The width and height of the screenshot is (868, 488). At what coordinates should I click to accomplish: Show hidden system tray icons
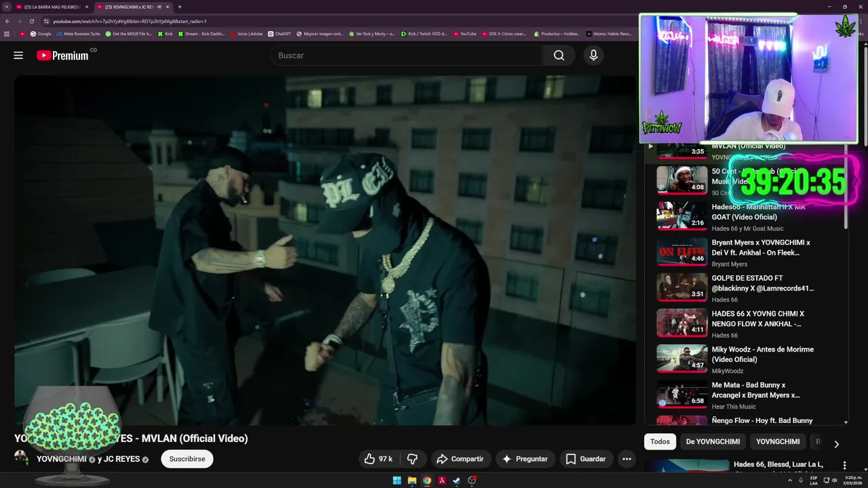click(790, 481)
